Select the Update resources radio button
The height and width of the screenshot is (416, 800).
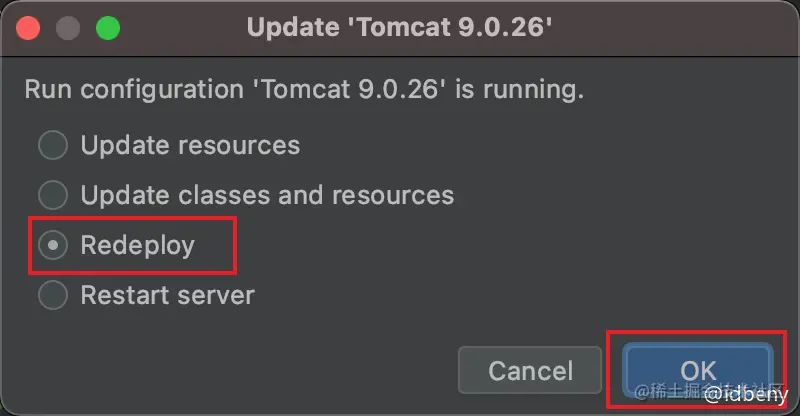coord(53,145)
